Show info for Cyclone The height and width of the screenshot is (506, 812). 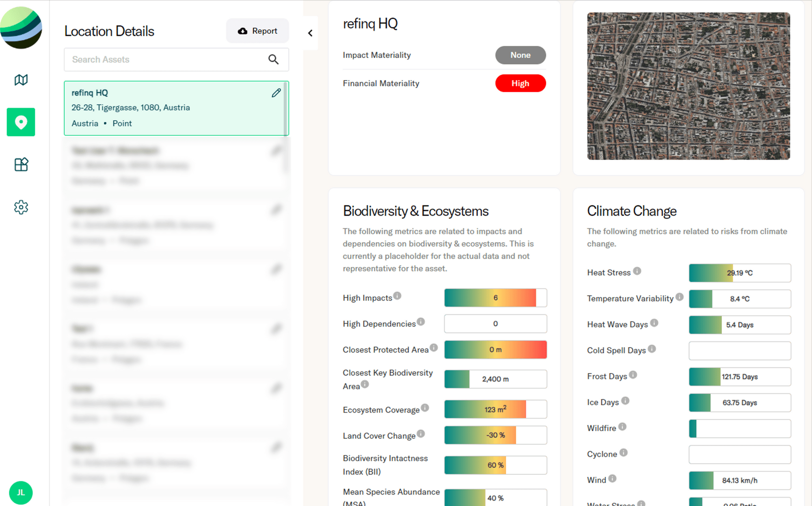pyautogui.click(x=623, y=452)
